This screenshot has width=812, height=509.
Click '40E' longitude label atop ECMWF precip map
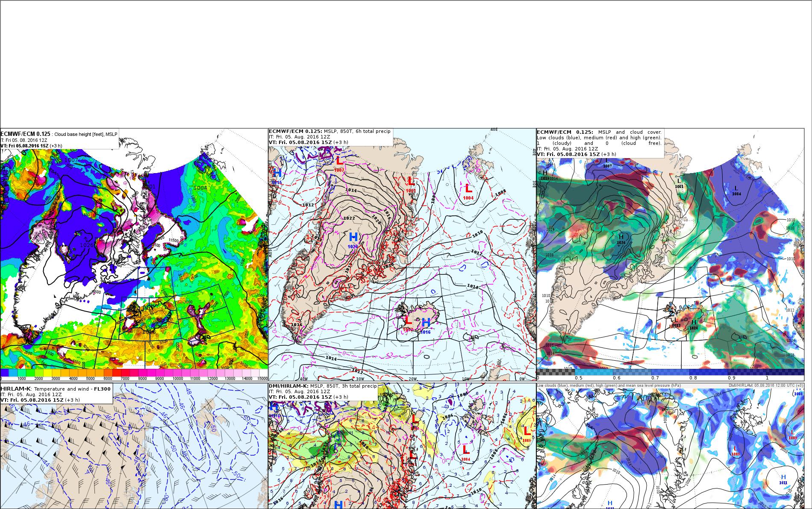494,129
